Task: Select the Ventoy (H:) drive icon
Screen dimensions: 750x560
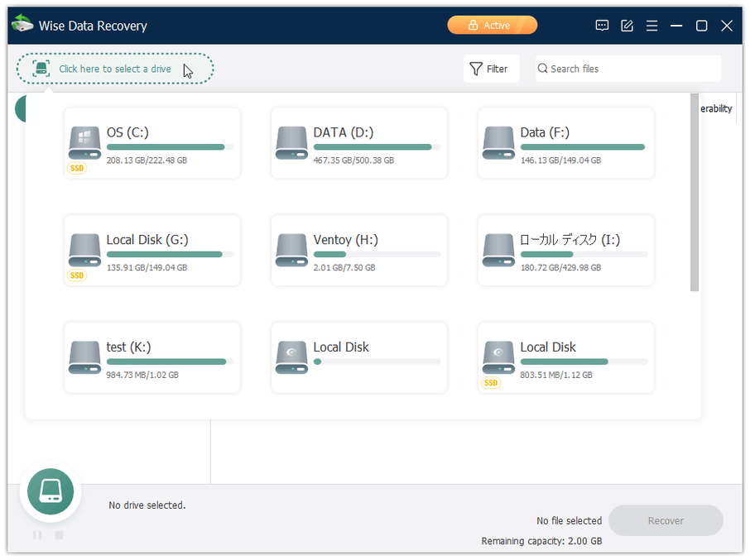Action: click(x=291, y=250)
